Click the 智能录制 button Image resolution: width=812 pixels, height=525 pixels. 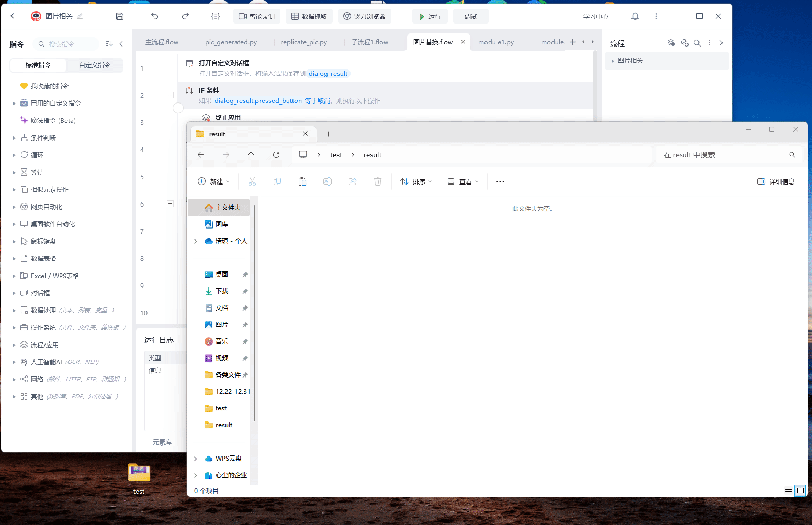point(257,16)
